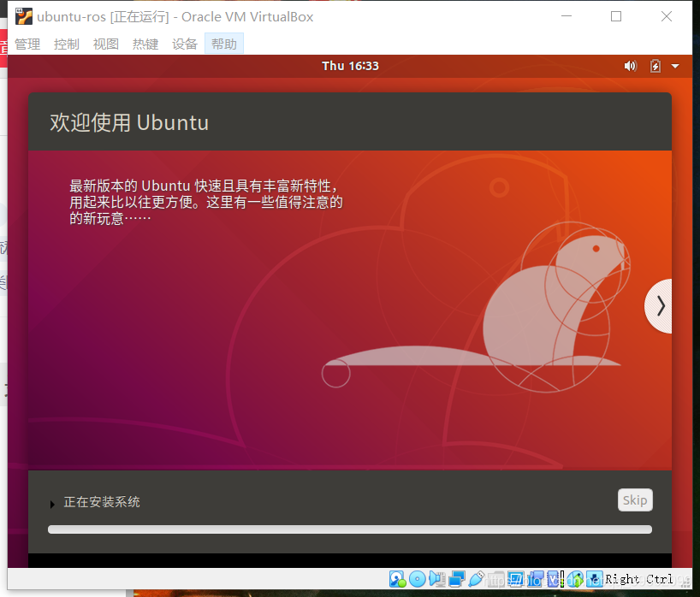
Task: Open the shared folders status icon
Action: pyautogui.click(x=496, y=579)
